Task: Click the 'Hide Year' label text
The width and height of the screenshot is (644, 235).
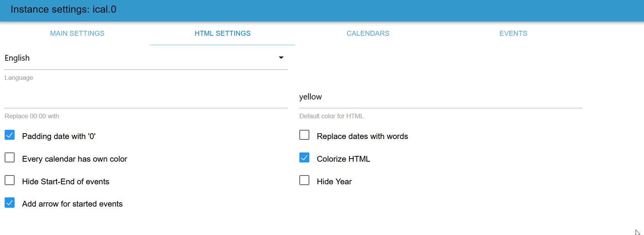Action: [x=334, y=182]
